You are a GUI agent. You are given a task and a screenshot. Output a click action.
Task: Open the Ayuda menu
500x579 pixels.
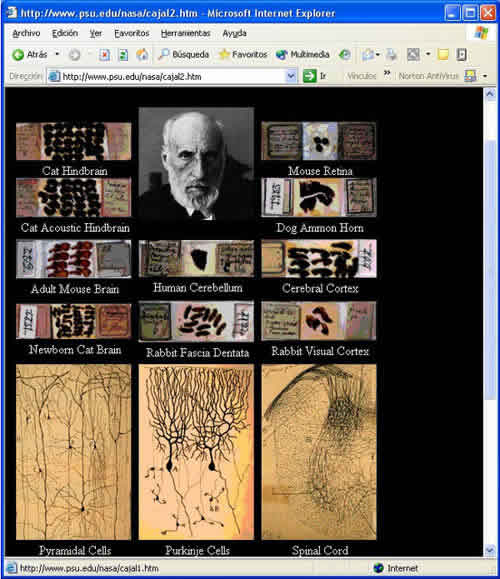pyautogui.click(x=234, y=34)
